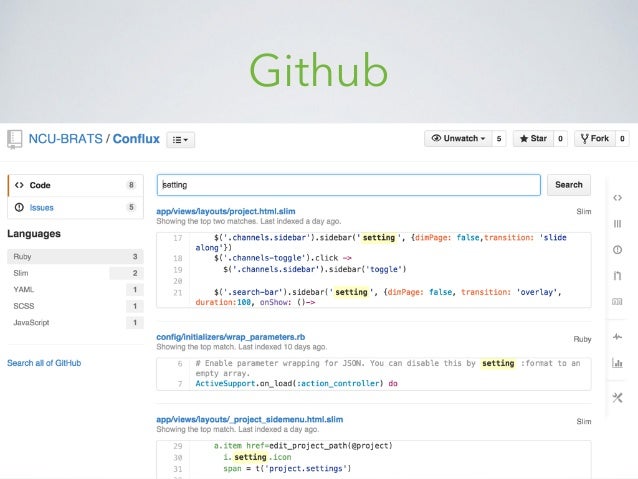Filter results by JavaScript language

pos(75,323)
